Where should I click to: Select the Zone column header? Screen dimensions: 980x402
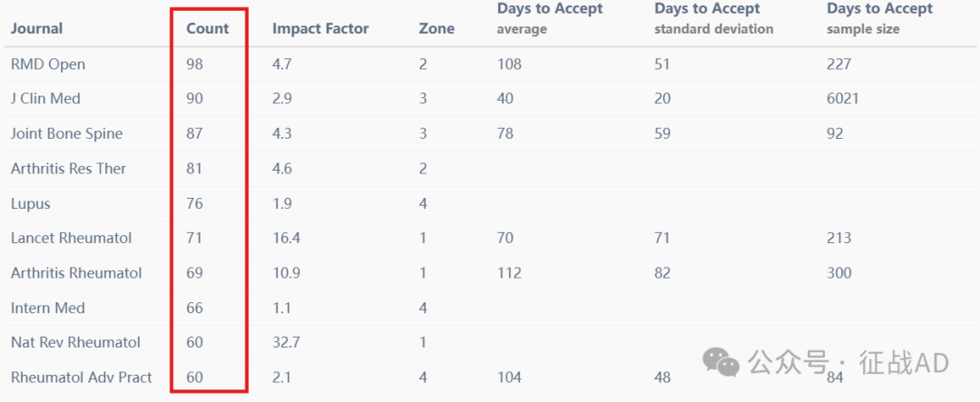436,29
